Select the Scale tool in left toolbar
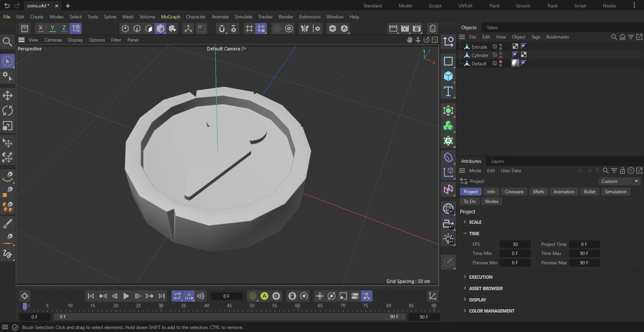Image resolution: width=644 pixels, height=332 pixels. [7, 126]
